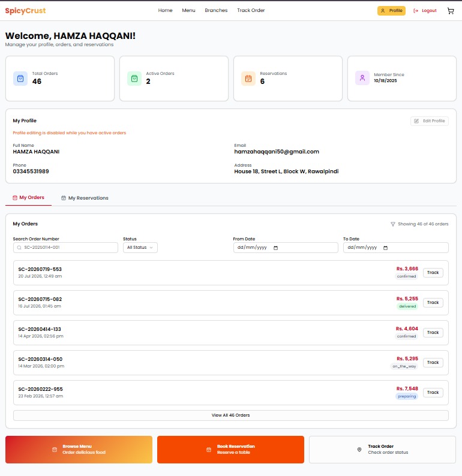Click View All 46 Orders button
462x476 pixels.
(231, 415)
